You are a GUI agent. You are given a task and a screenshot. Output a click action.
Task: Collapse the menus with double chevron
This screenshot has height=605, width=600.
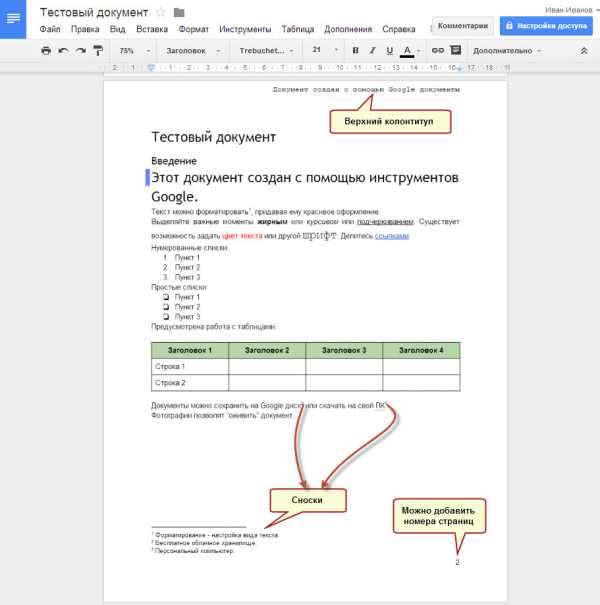point(584,51)
